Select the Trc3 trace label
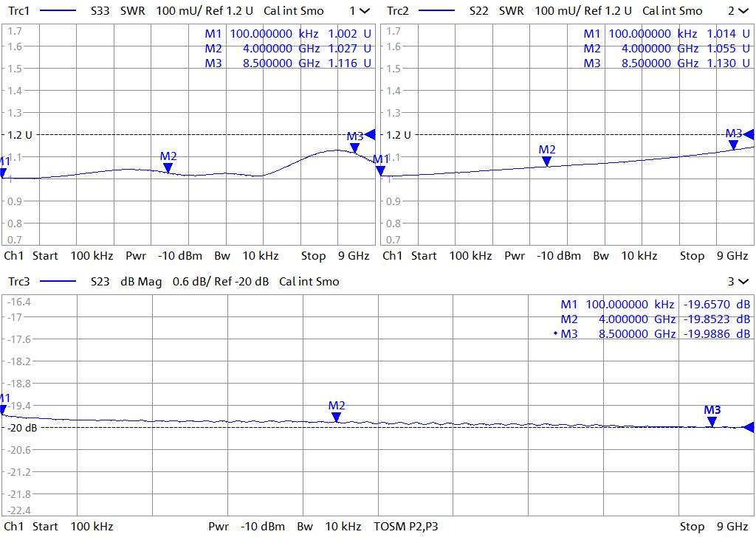 point(18,281)
